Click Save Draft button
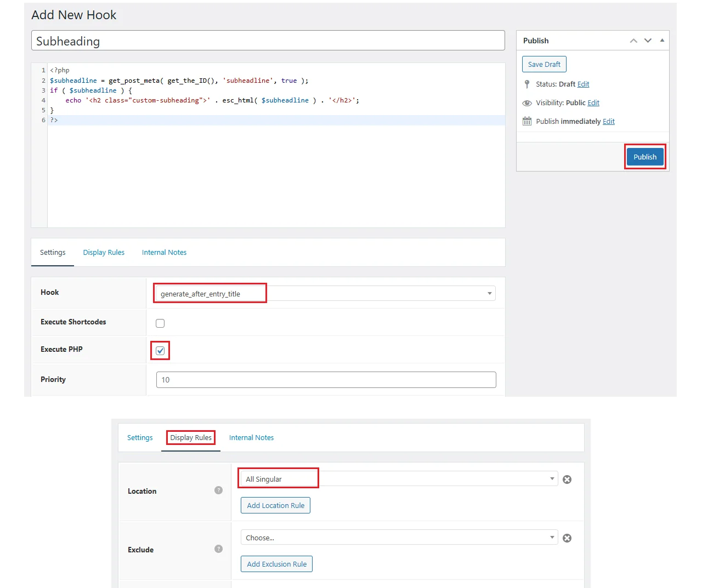The image size is (702, 588). pyautogui.click(x=544, y=64)
